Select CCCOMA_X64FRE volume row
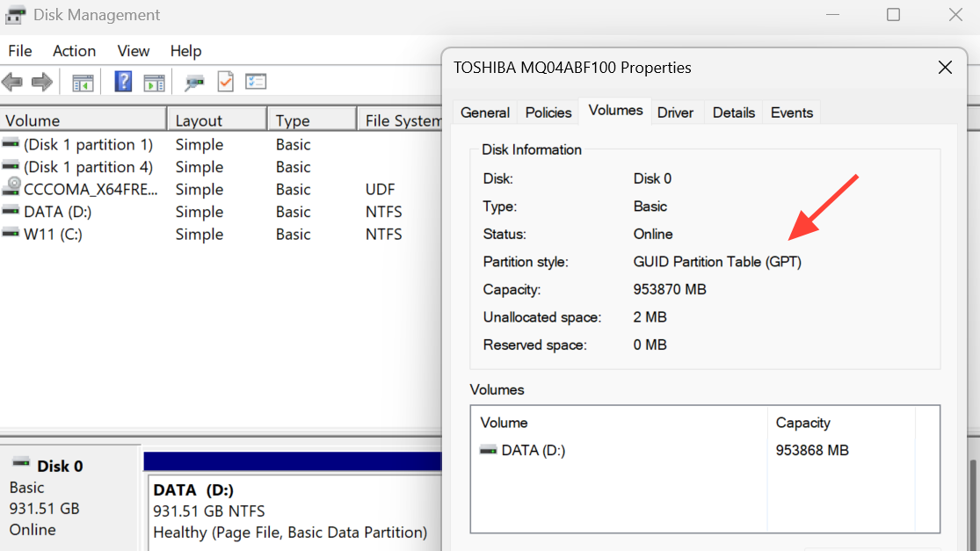This screenshot has width=980, height=551. coord(91,190)
